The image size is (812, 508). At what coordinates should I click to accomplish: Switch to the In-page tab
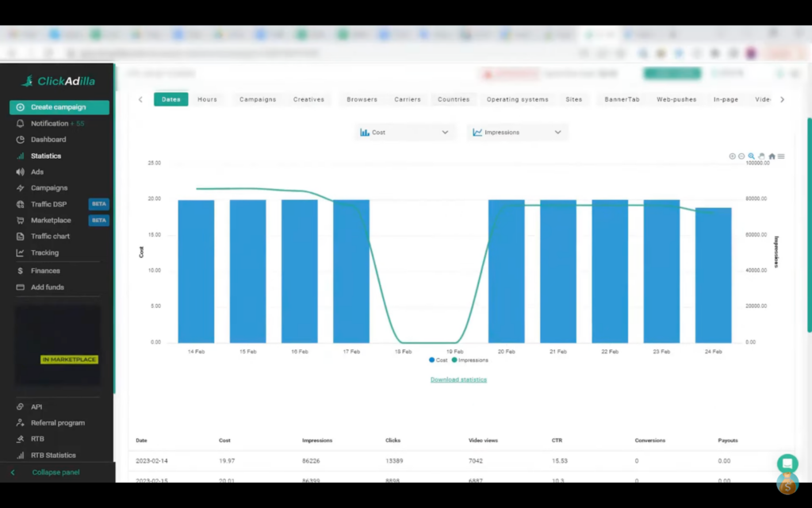(x=726, y=99)
